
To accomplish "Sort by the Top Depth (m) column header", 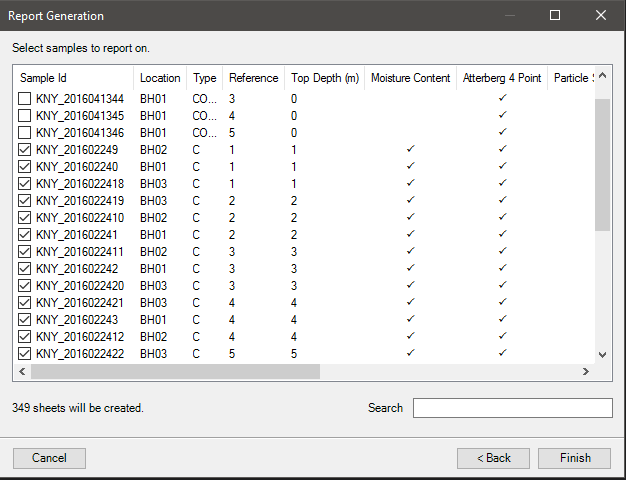I will (x=325, y=78).
